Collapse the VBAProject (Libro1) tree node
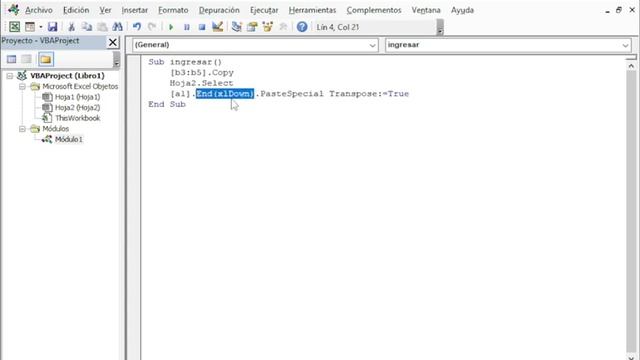This screenshot has width=640, height=360. click(x=10, y=76)
